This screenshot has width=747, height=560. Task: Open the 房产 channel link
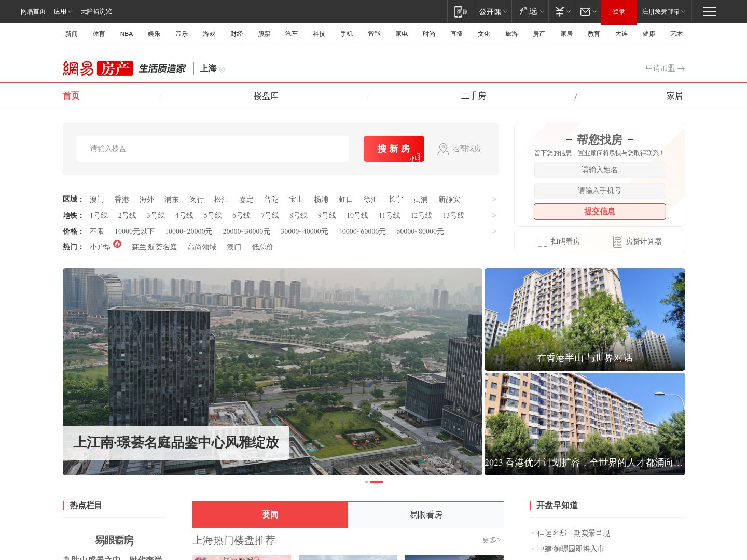(x=539, y=34)
